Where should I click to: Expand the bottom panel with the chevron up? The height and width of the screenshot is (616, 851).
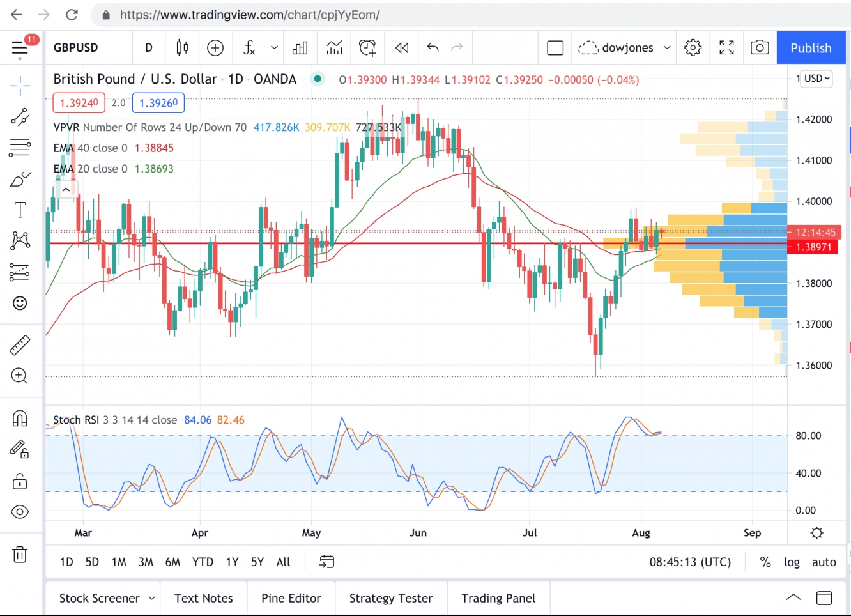click(x=793, y=598)
